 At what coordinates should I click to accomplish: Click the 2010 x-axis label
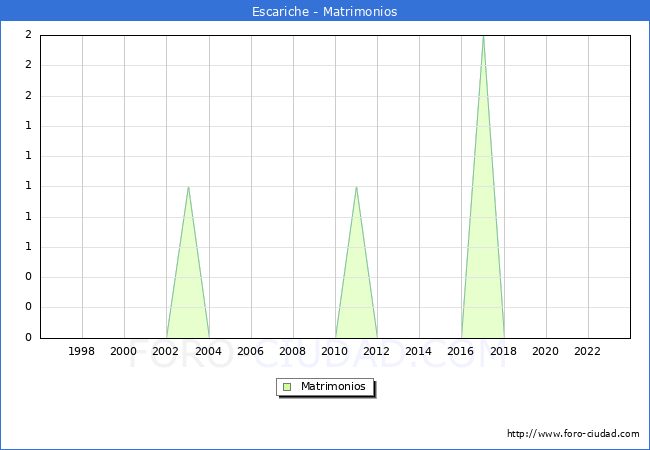click(335, 351)
